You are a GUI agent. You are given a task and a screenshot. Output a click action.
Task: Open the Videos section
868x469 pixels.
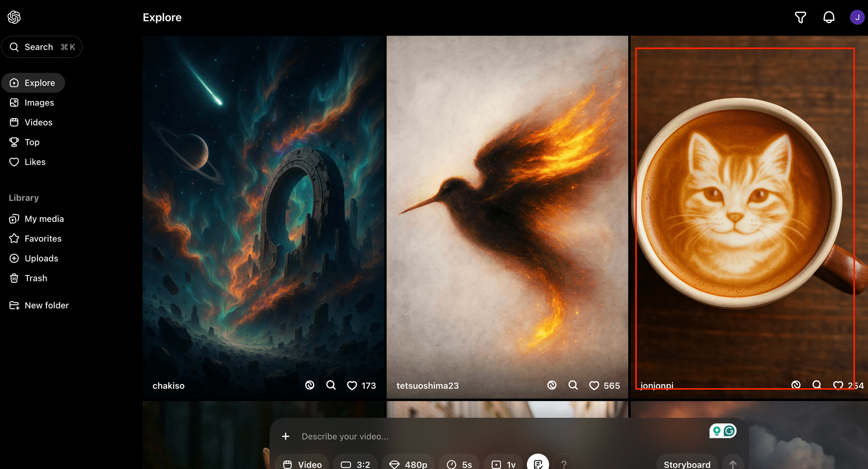[31, 122]
